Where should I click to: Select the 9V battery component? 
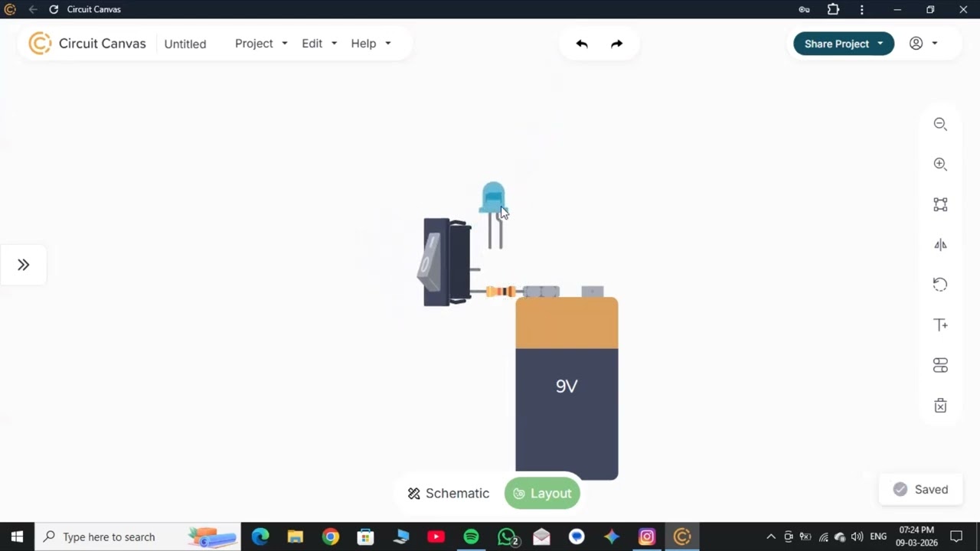coord(567,383)
